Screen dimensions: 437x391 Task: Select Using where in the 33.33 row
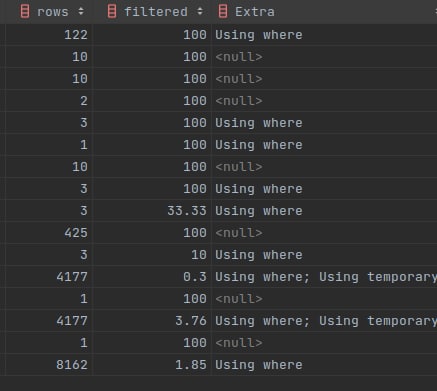259,211
